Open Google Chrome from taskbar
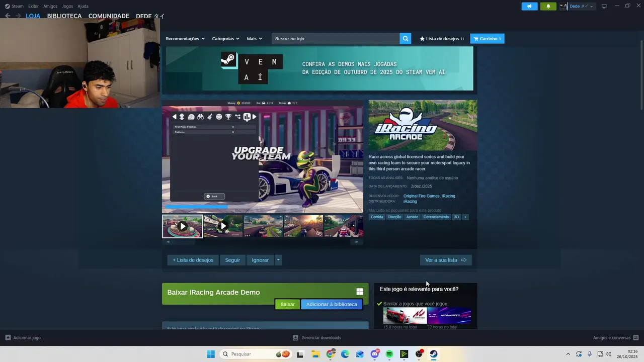 pyautogui.click(x=331, y=354)
